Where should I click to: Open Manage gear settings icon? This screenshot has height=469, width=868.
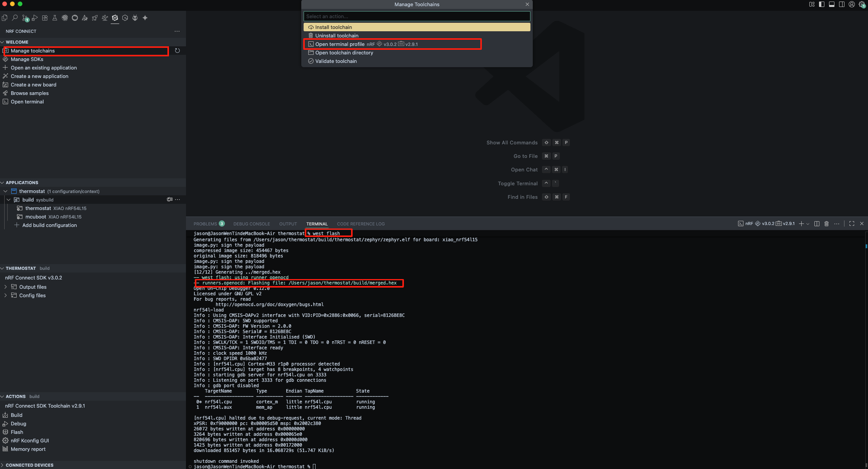(862, 4)
